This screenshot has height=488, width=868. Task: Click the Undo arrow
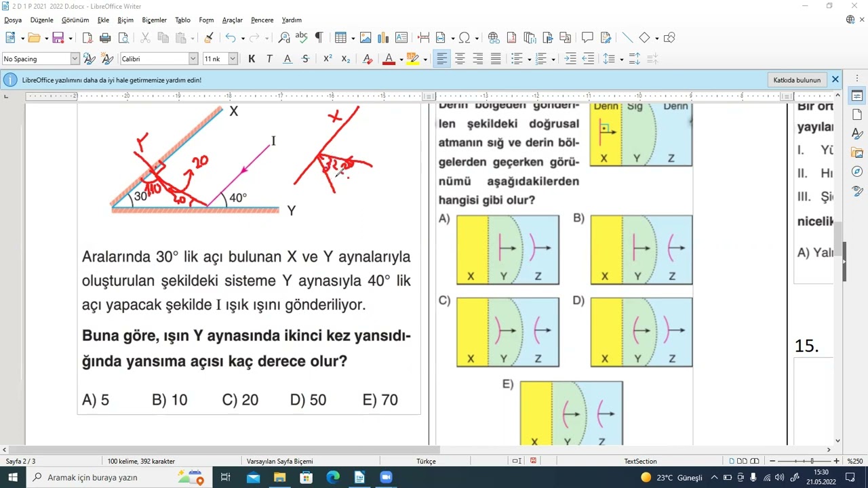point(231,38)
